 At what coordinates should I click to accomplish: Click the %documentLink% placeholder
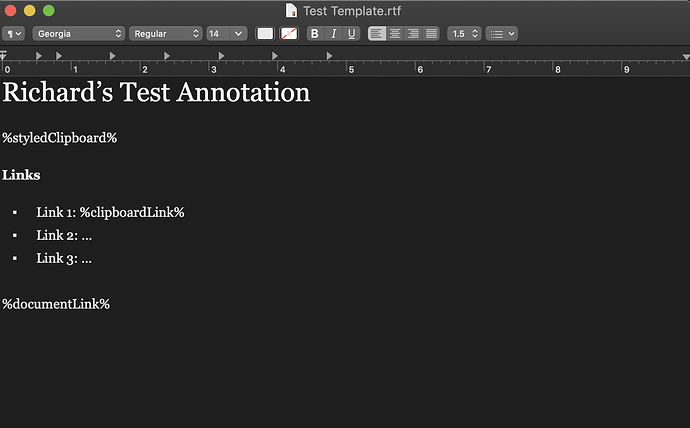coord(56,304)
